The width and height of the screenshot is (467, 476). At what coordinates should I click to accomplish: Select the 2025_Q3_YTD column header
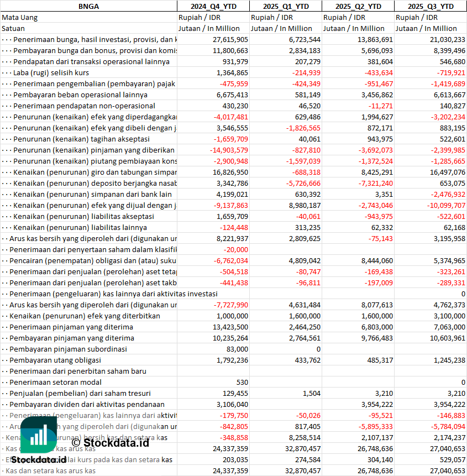[x=431, y=7]
